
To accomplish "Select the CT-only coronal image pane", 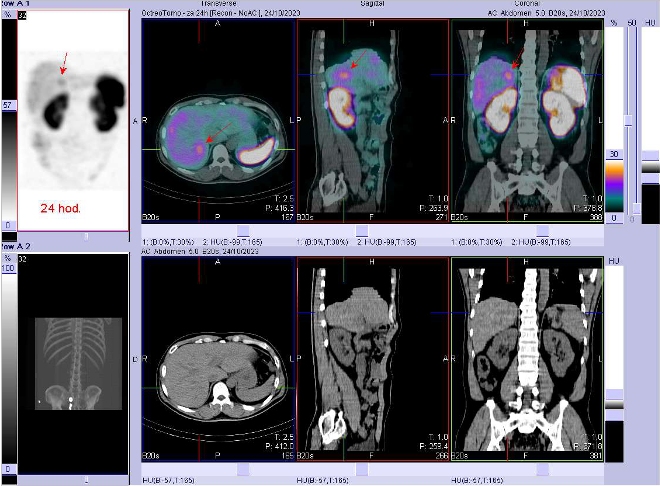I will 527,359.
